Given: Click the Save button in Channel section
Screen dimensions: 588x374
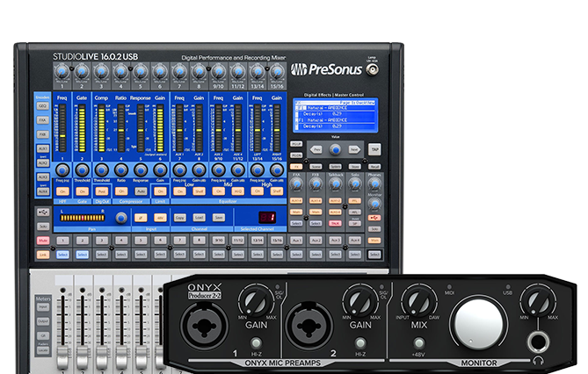Looking at the screenshot, I should pos(219,218).
